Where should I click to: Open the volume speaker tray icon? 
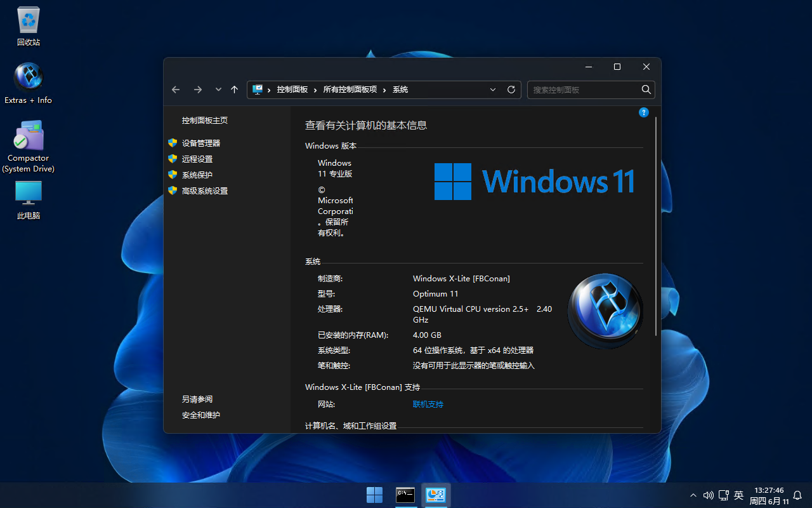pyautogui.click(x=709, y=495)
